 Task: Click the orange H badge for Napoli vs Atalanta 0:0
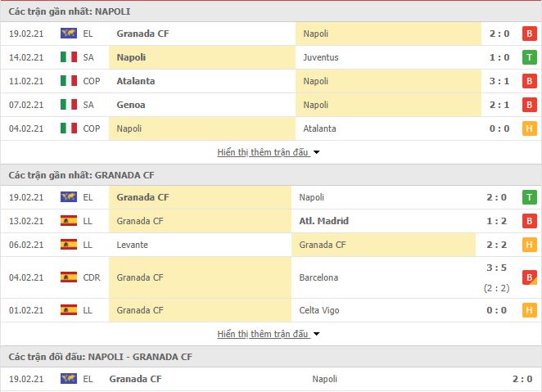pos(529,128)
